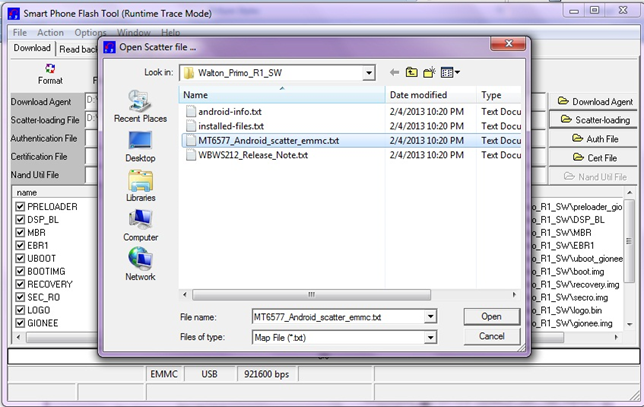Uncheck the DSP_BL partition

click(20, 219)
